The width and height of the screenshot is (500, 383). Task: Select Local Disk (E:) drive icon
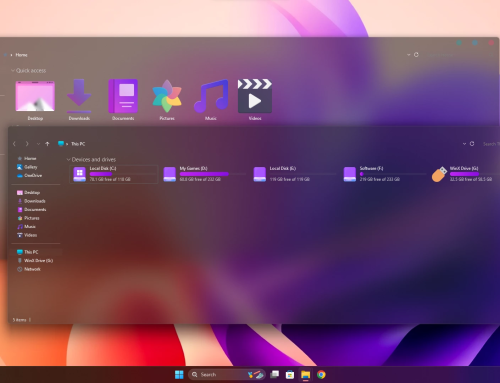point(260,174)
